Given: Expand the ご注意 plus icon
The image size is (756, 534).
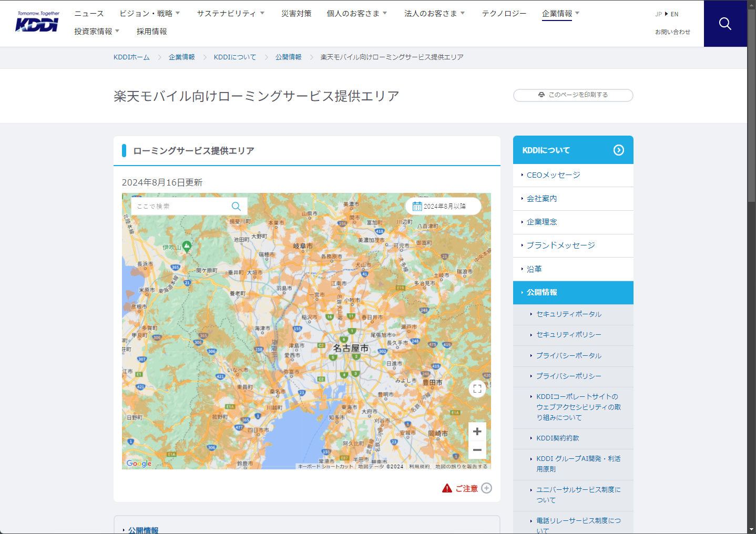Looking at the screenshot, I should 487,488.
